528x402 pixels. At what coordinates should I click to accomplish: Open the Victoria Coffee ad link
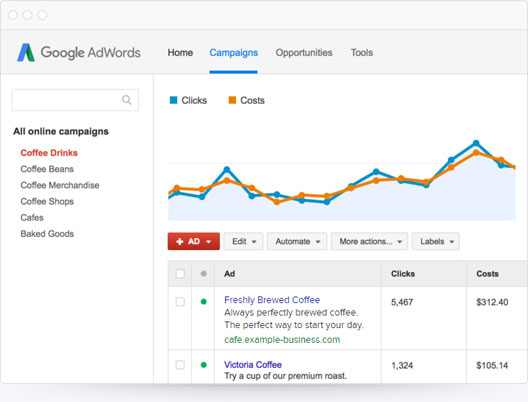[x=253, y=365]
